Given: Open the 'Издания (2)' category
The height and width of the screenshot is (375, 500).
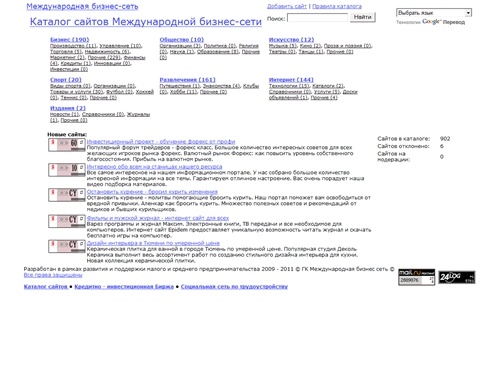Looking at the screenshot, I should (x=68, y=108).
